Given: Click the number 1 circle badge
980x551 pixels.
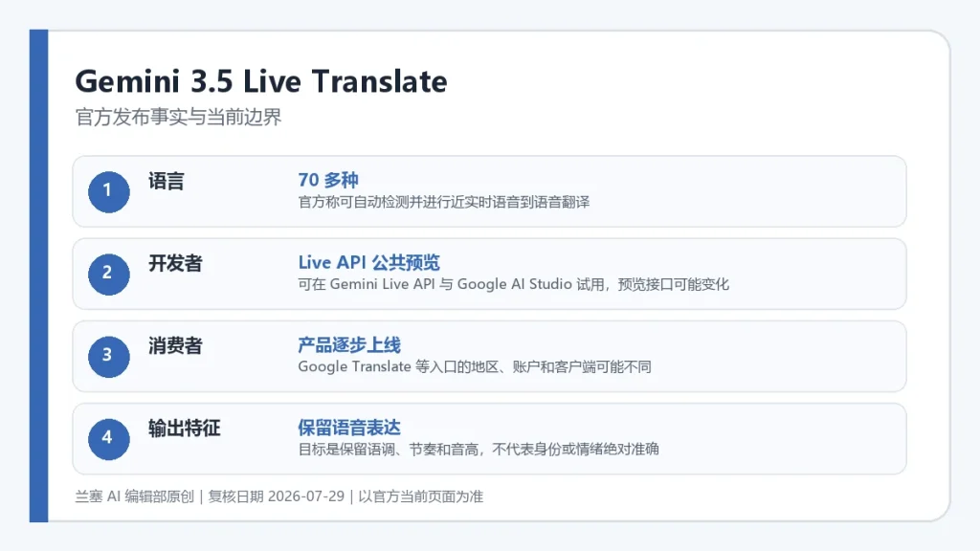Looking at the screenshot, I should tap(109, 191).
